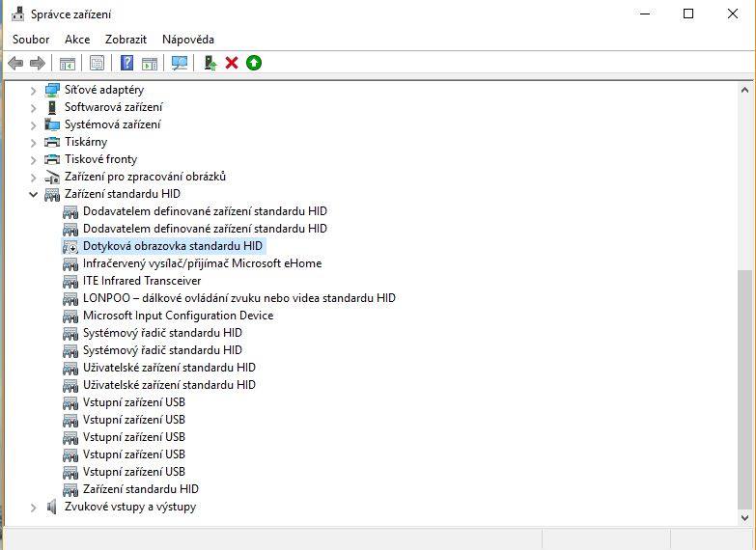Select the Zvukové vstupy a výstupy speaker icon
This screenshot has width=756, height=550.
51,507
